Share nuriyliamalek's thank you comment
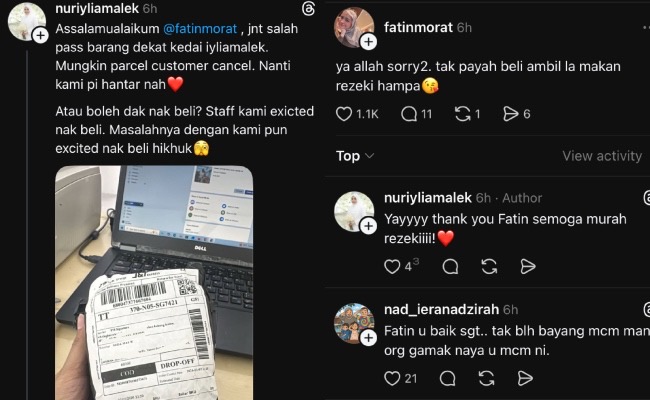The image size is (650, 400). 528,267
